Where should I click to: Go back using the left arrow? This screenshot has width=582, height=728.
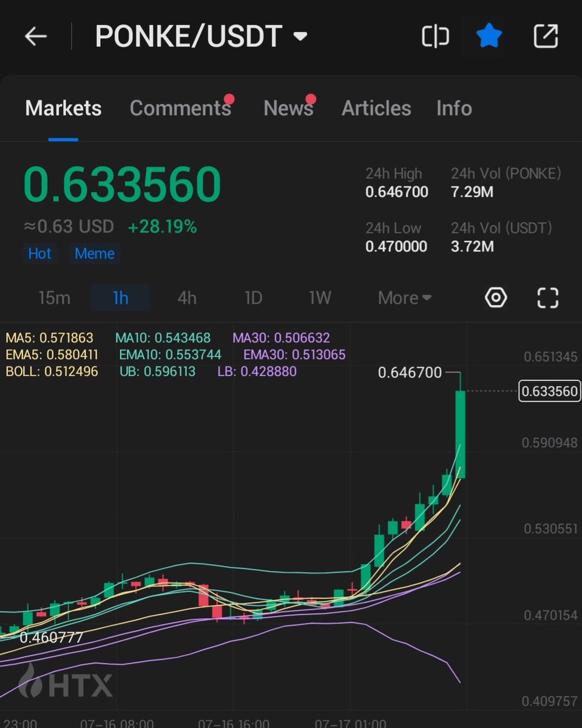(x=36, y=37)
